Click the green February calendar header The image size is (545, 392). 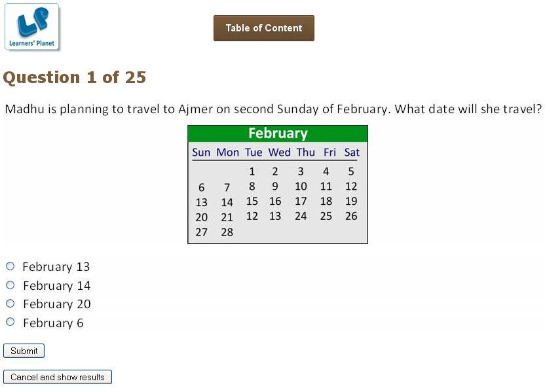[x=278, y=134]
